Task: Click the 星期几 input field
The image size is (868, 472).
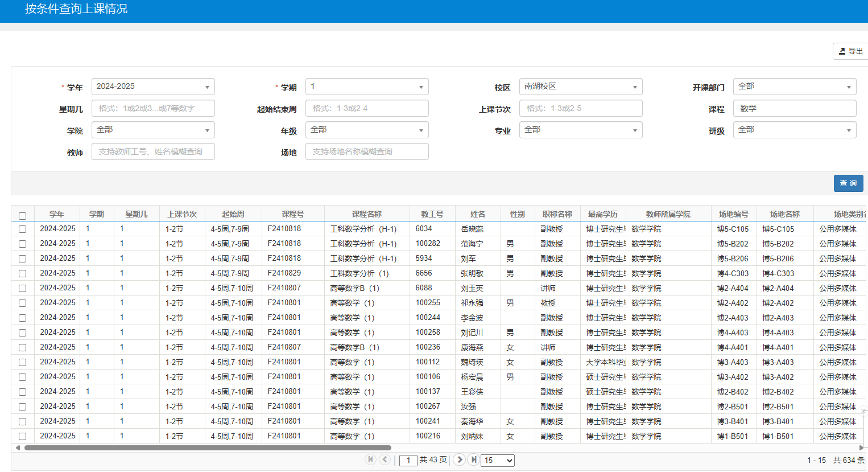Action: (153, 108)
